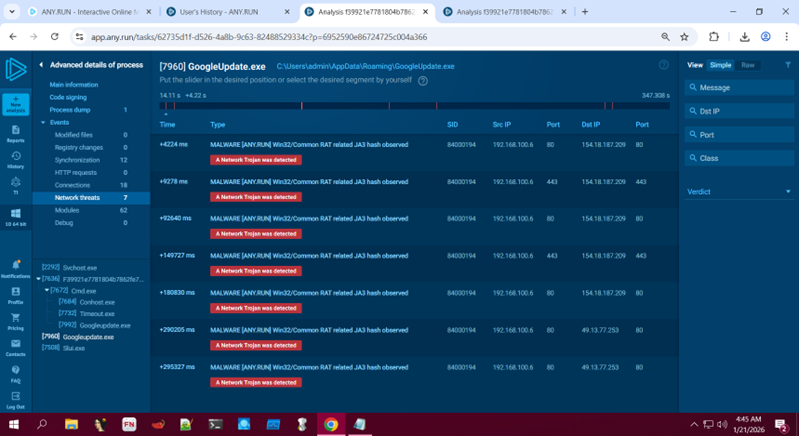This screenshot has height=436, width=799.
Task: Click the back arrow beside Advanced details of process
Action: [x=41, y=65]
